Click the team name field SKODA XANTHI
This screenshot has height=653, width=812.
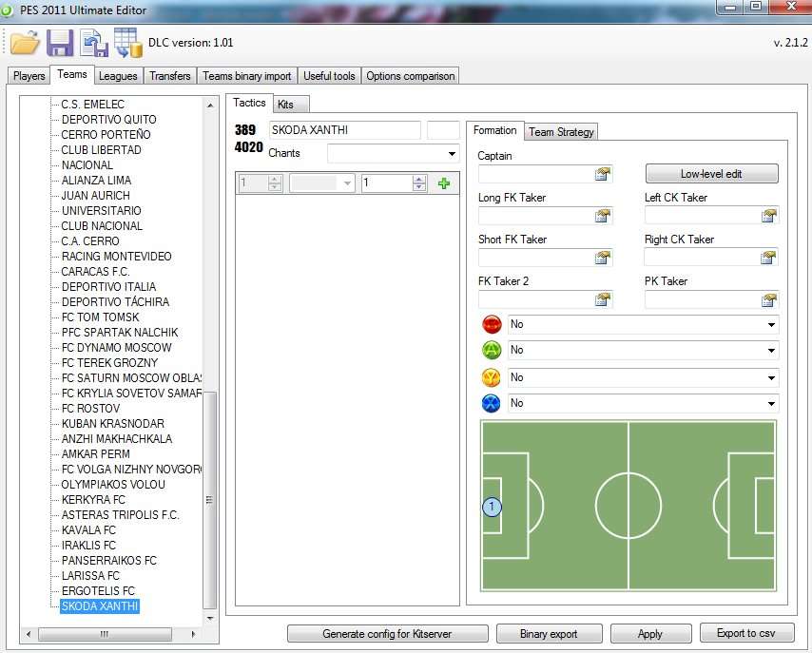pos(344,130)
